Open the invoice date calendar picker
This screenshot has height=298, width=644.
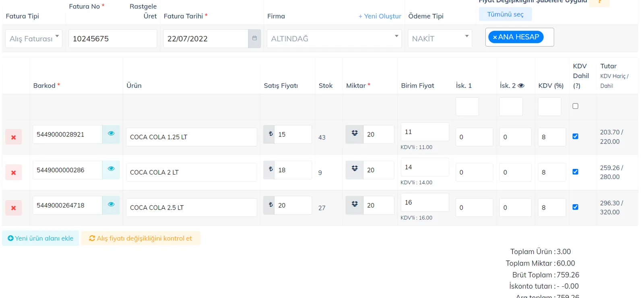tap(254, 39)
